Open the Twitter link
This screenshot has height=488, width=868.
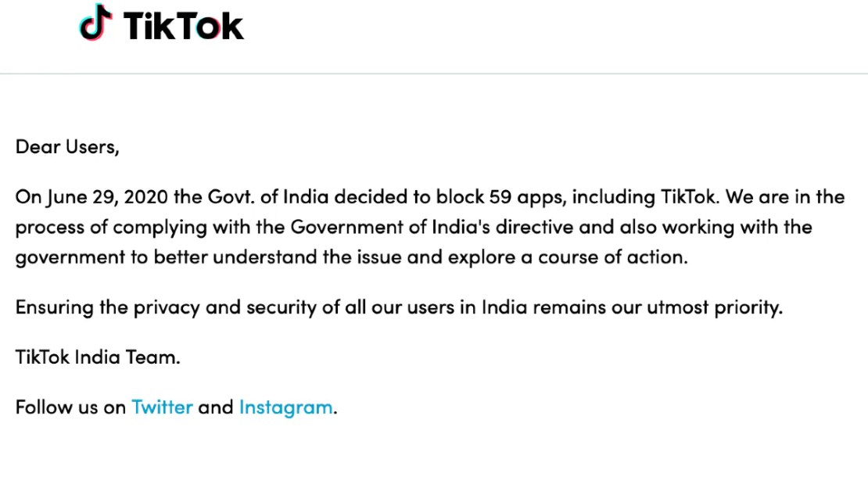click(x=162, y=407)
